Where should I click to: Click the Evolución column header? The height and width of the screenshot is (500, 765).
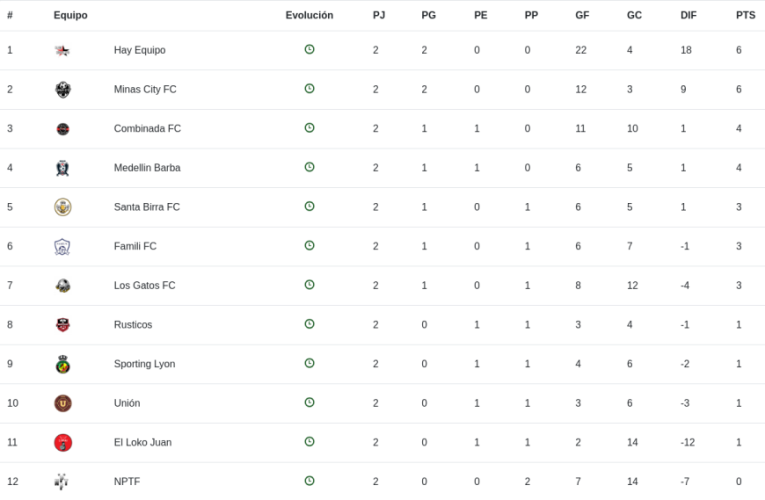click(x=309, y=15)
